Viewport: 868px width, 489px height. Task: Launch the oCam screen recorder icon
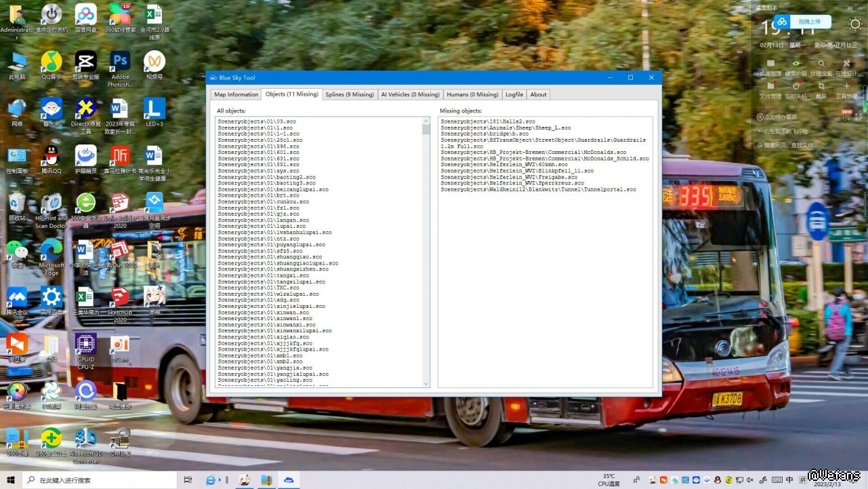120,346
